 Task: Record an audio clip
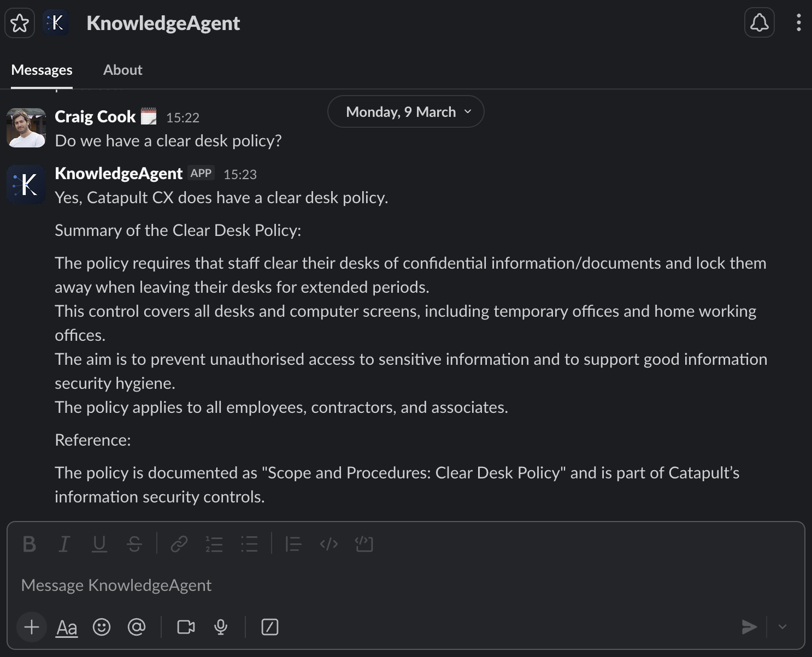[220, 627]
